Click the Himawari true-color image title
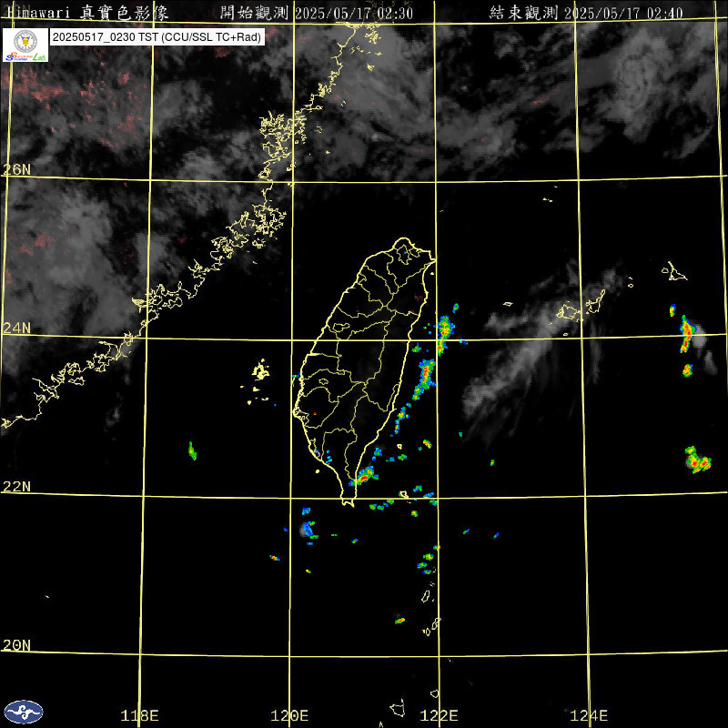 87,13
